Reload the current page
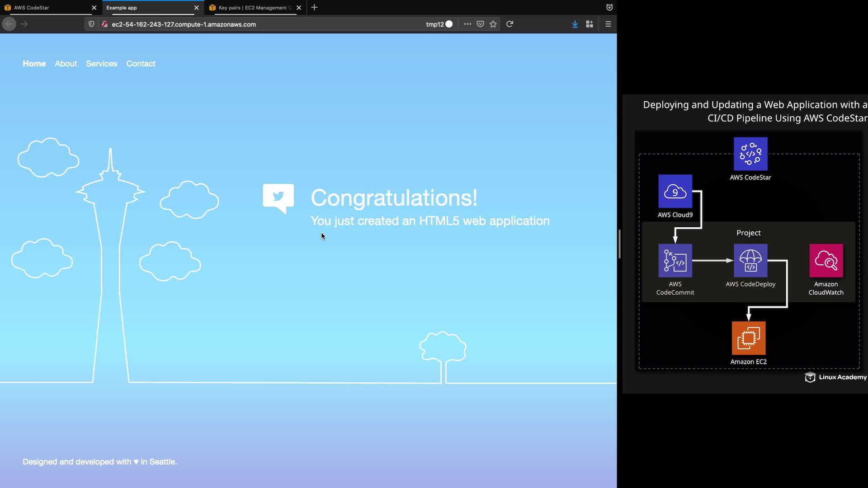Image resolution: width=868 pixels, height=488 pixels. coord(509,24)
